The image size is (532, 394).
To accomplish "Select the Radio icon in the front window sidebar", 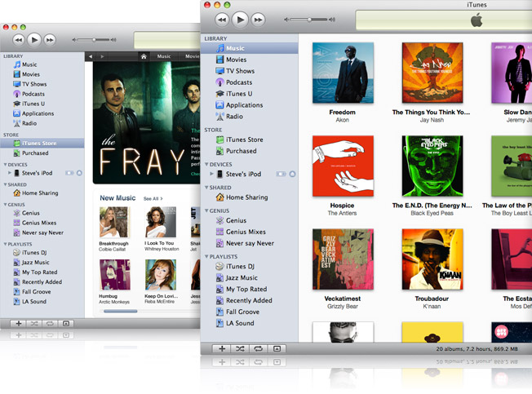I will point(219,117).
